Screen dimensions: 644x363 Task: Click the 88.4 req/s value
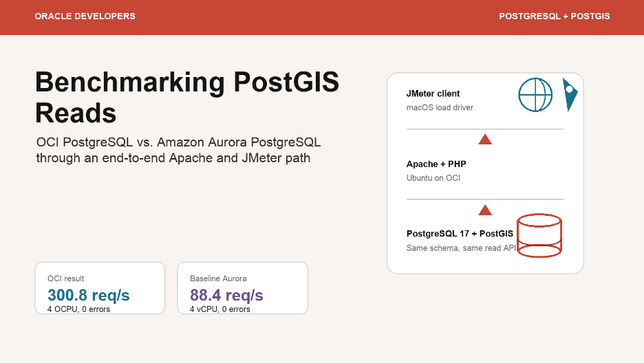tap(226, 295)
